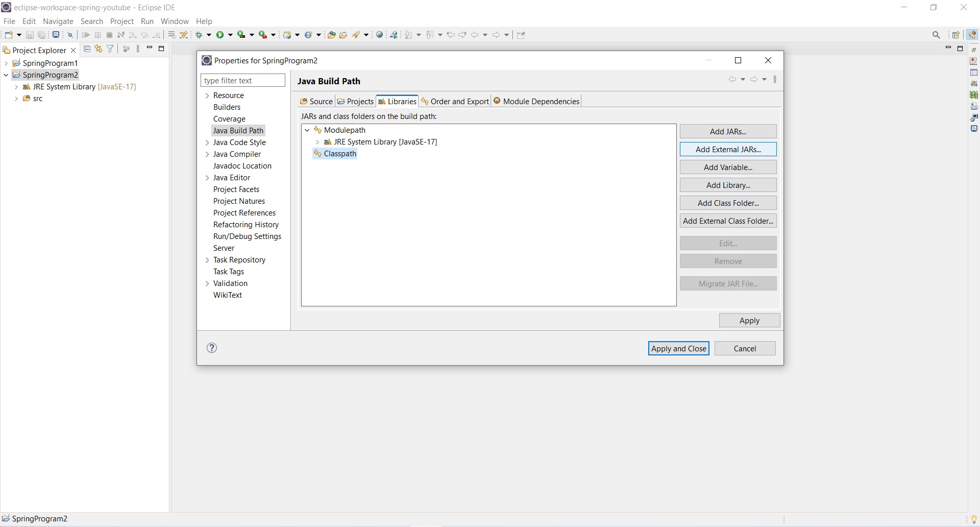Open the Data Source Explorer icon on right trim

click(x=974, y=95)
